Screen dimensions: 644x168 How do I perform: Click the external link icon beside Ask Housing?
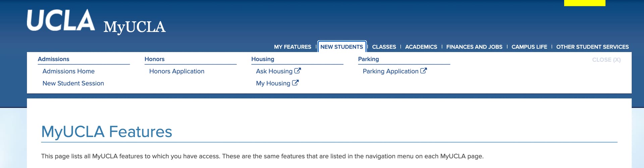click(x=298, y=71)
